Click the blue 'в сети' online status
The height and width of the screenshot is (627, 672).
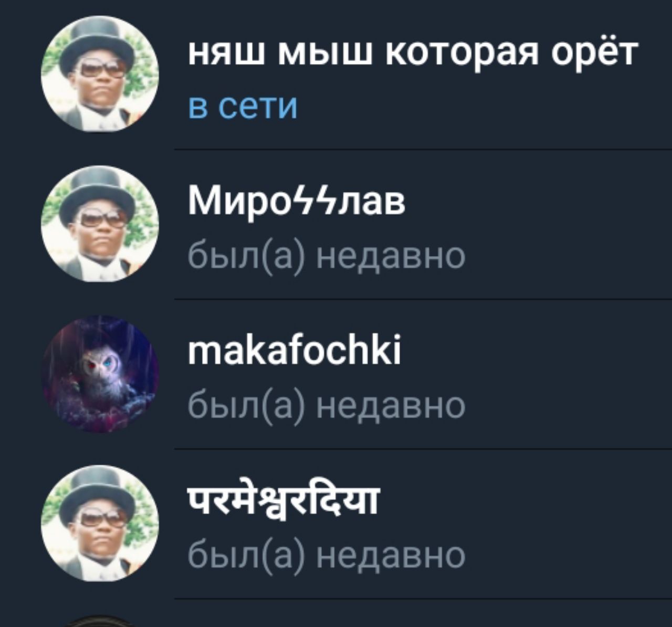[243, 107]
